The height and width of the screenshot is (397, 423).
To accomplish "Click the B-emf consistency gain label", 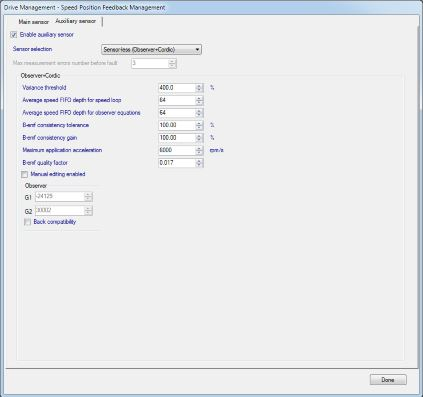I will click(x=50, y=138).
